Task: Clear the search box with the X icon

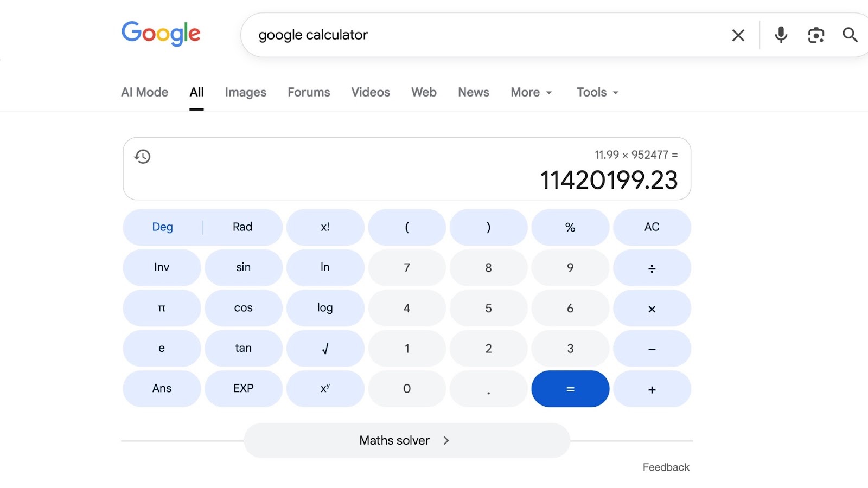Action: tap(738, 35)
